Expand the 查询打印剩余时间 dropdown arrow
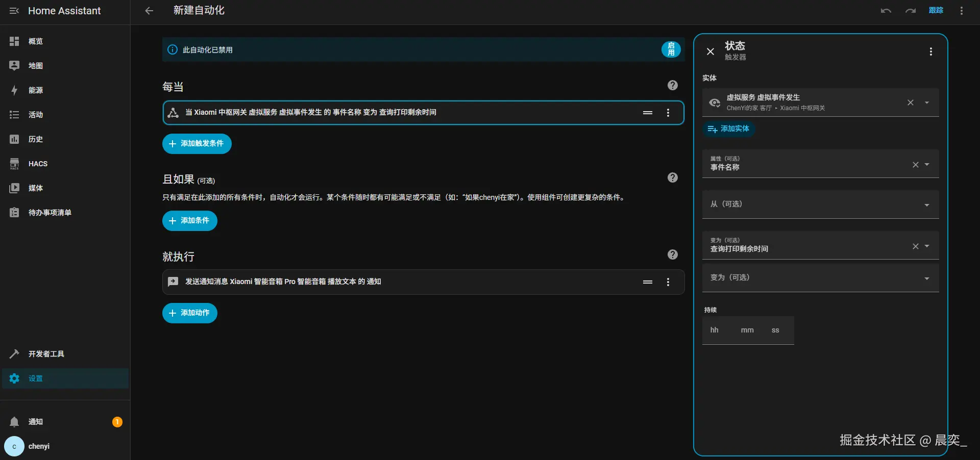The height and width of the screenshot is (460, 980). [927, 246]
